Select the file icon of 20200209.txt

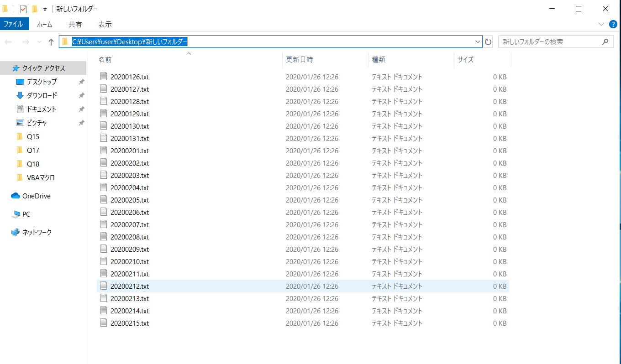[x=104, y=249]
